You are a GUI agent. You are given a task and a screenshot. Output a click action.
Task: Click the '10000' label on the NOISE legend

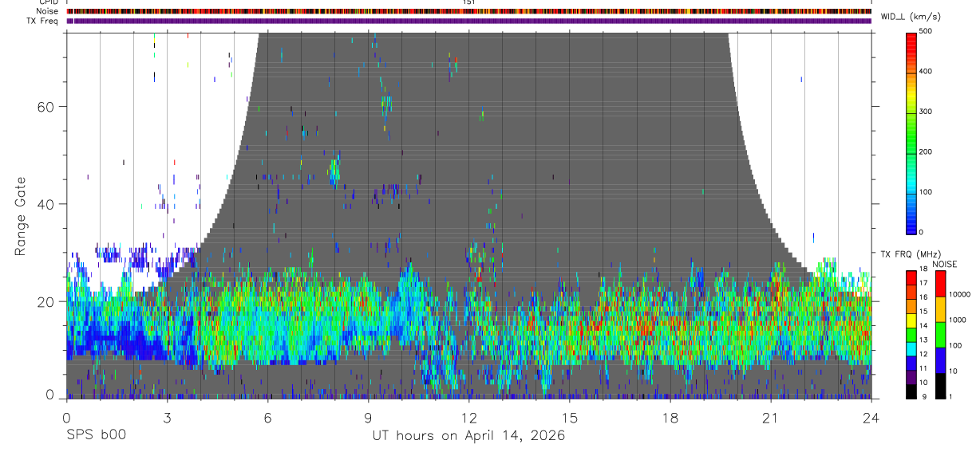coord(959,294)
